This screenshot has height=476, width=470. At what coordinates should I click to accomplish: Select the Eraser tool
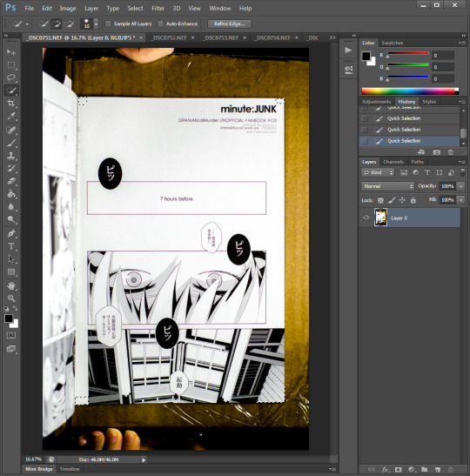click(x=11, y=181)
